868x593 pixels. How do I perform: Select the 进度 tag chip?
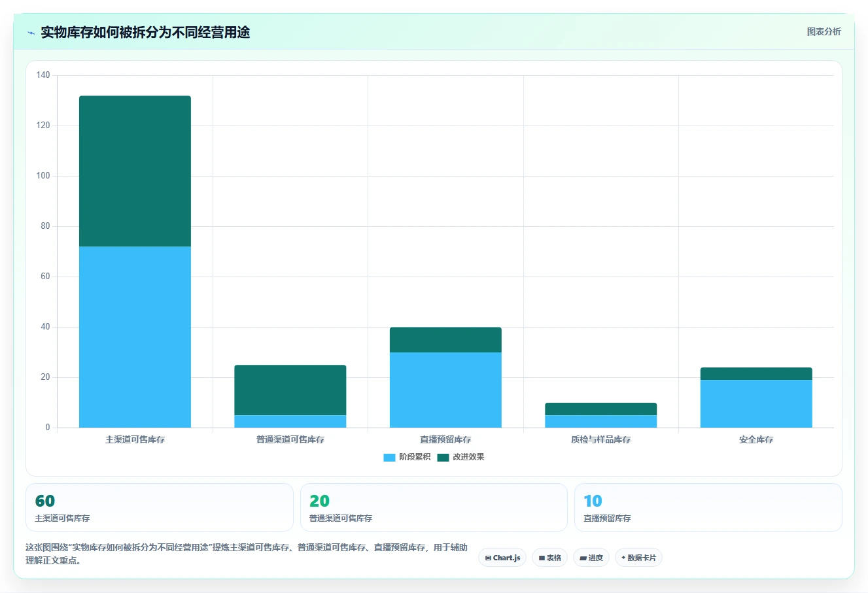click(591, 558)
